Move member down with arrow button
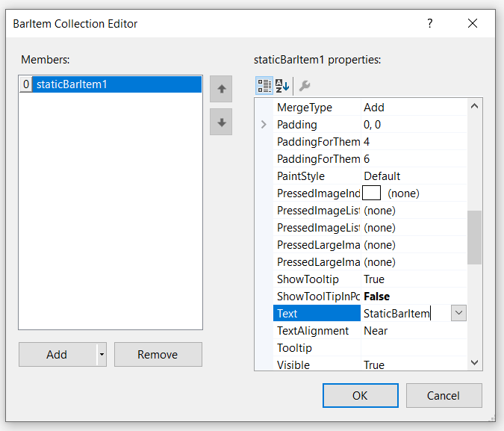Screen dimensions: 504x431 (x=221, y=122)
